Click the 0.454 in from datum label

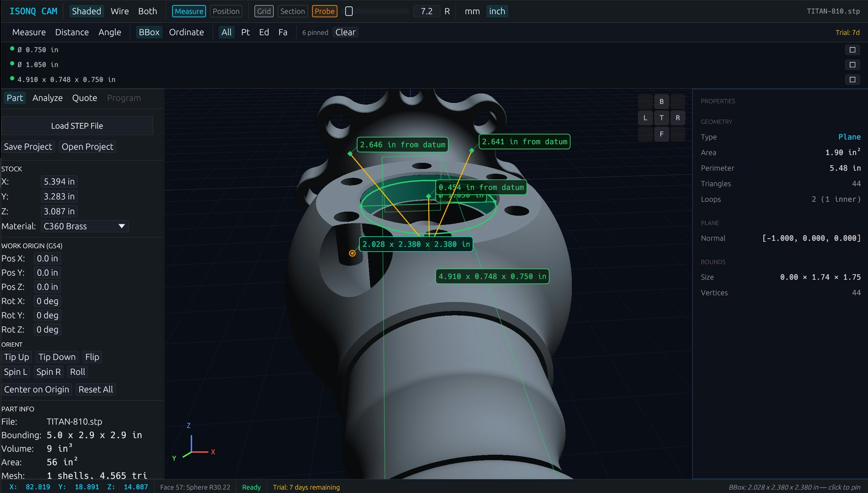point(481,187)
